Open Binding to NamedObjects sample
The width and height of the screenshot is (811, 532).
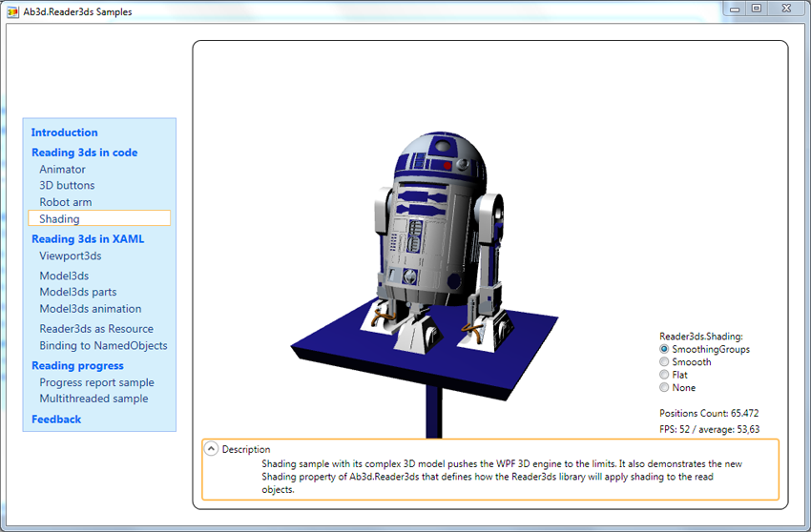point(103,346)
